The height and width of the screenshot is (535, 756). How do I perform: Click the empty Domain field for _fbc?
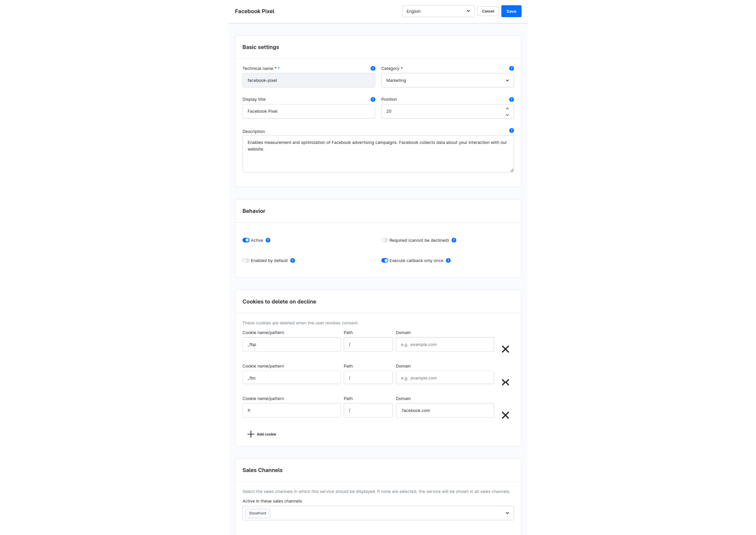[x=445, y=378]
